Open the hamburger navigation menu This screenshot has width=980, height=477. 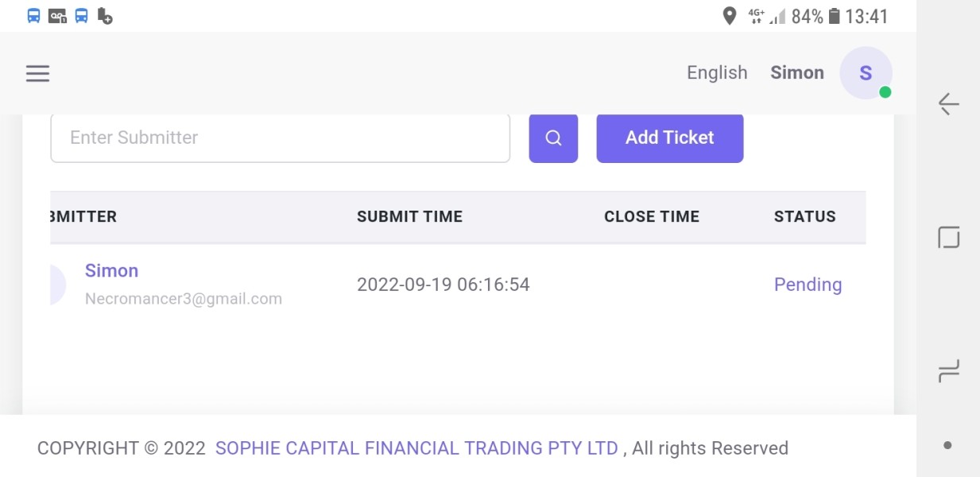(x=37, y=74)
